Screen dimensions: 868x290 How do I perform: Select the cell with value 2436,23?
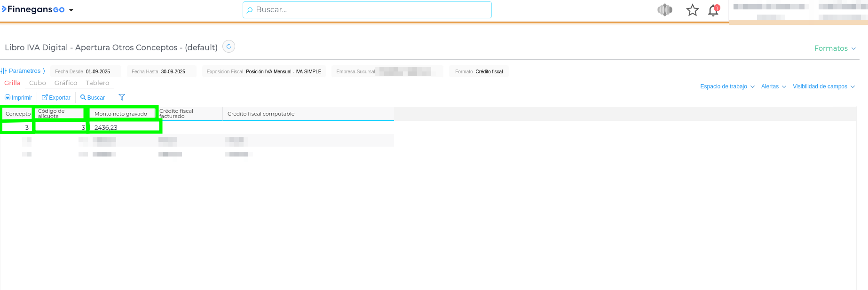click(123, 127)
